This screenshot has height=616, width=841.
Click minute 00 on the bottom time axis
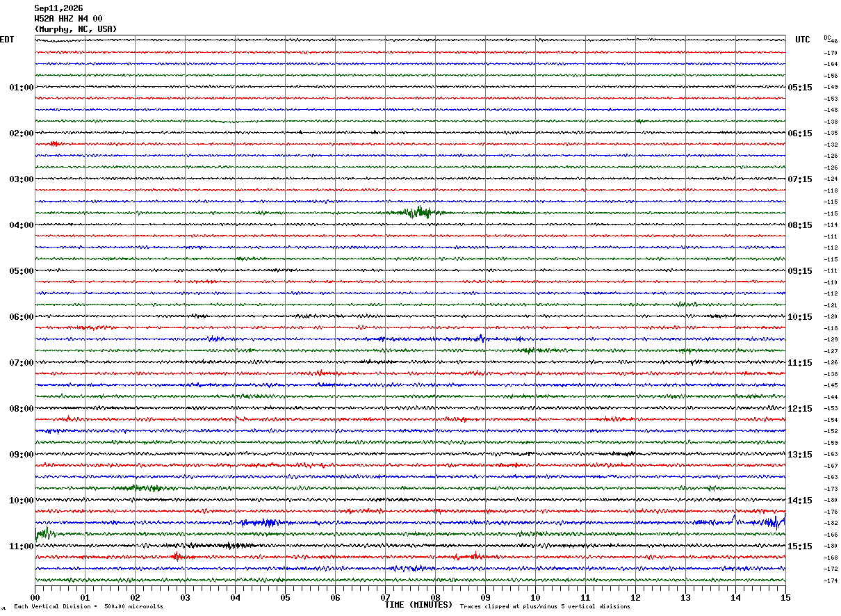tap(35, 597)
